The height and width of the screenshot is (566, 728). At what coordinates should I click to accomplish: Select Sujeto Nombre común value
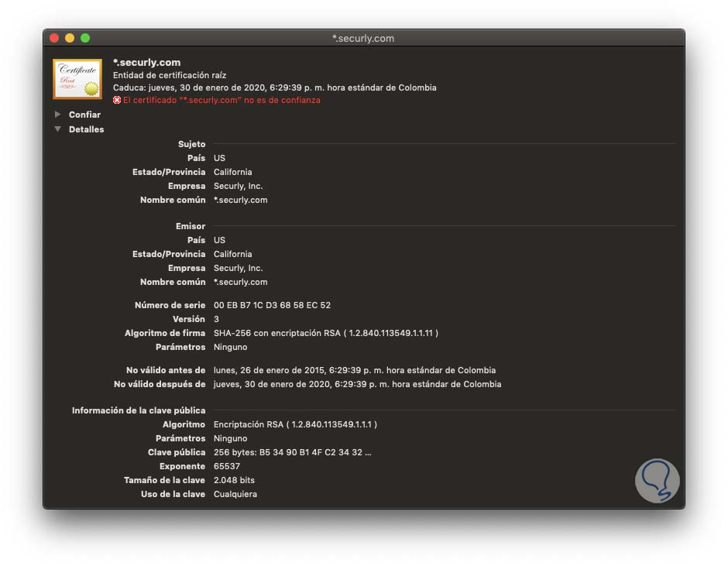(241, 200)
